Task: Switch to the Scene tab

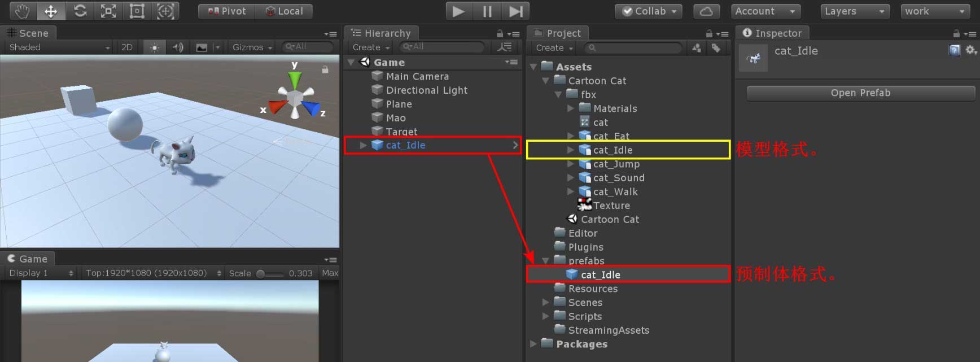Action: click(x=28, y=33)
